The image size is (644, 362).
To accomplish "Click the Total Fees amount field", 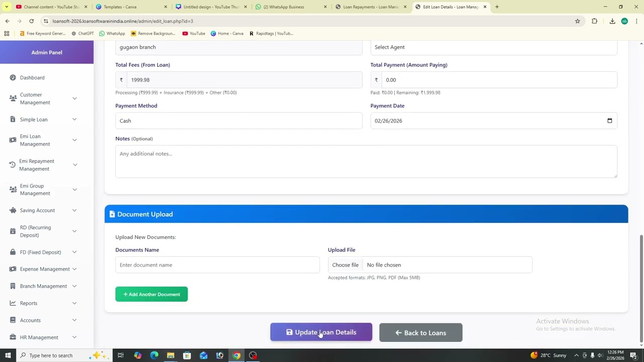I will (244, 80).
